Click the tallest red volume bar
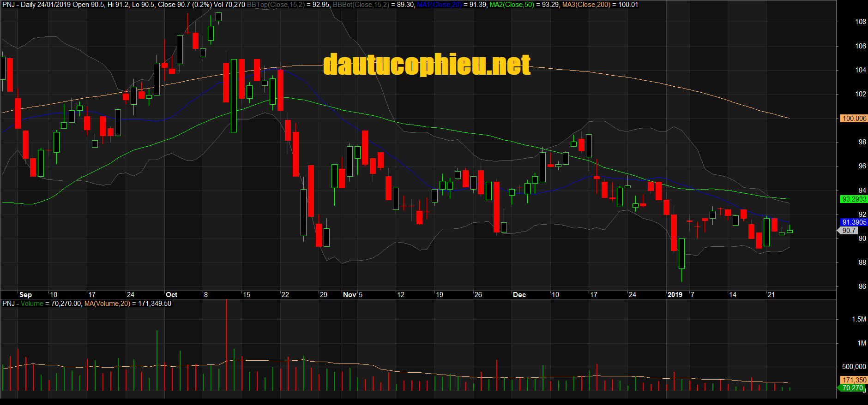The image size is (868, 405). pyautogui.click(x=226, y=346)
